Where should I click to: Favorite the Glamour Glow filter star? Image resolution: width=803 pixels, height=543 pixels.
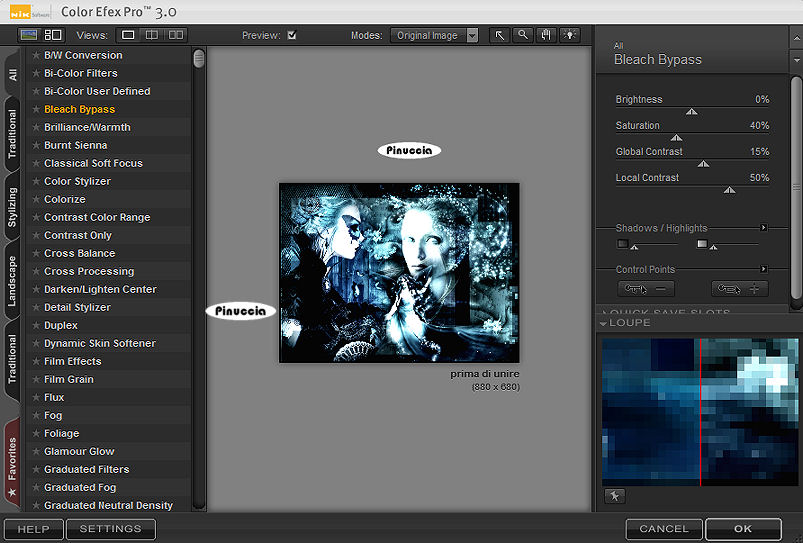coord(36,451)
